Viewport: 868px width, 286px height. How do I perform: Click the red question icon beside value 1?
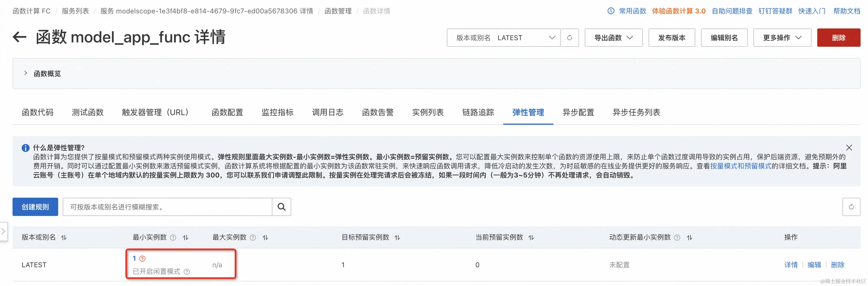click(x=143, y=259)
